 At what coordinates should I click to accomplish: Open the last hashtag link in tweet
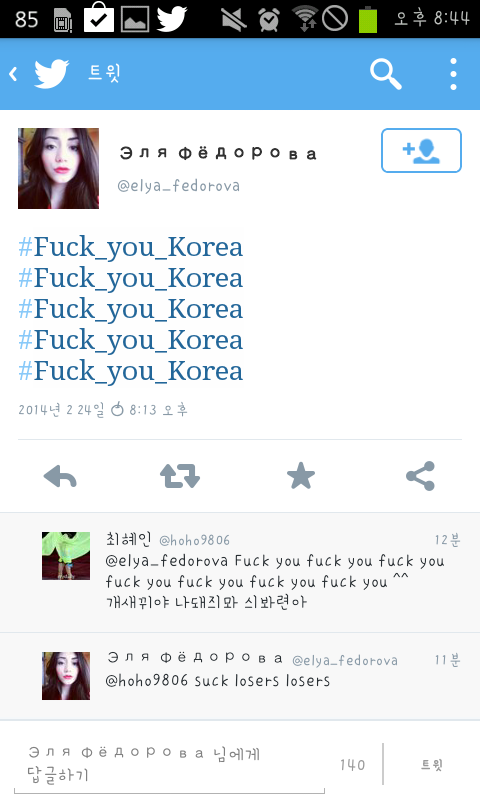click(x=131, y=371)
